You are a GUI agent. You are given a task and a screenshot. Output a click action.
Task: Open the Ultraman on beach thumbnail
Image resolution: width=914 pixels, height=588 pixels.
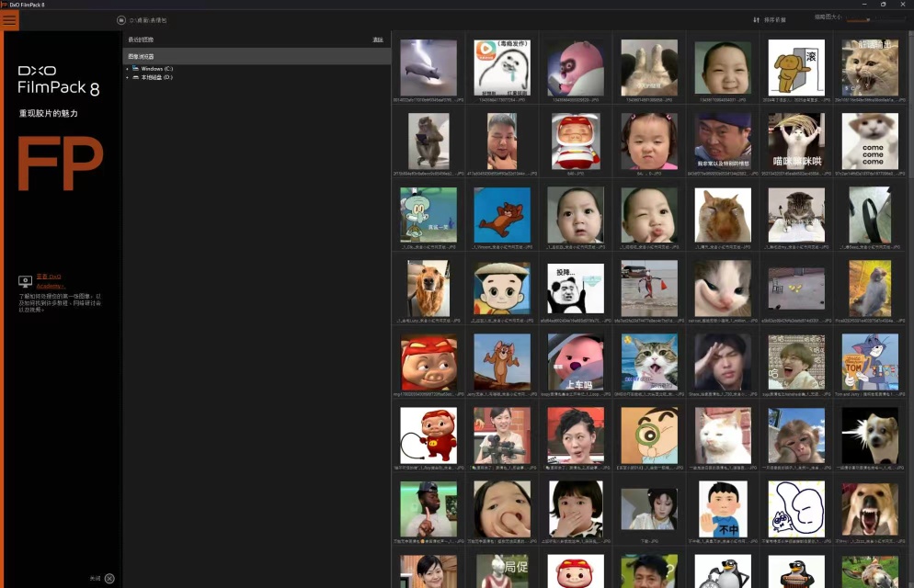(649, 288)
